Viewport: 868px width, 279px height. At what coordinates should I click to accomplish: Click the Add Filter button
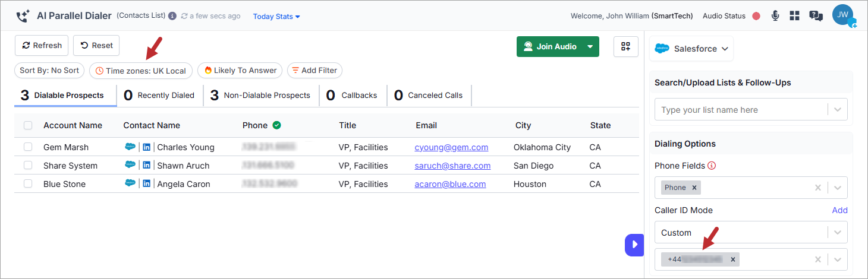click(x=315, y=70)
